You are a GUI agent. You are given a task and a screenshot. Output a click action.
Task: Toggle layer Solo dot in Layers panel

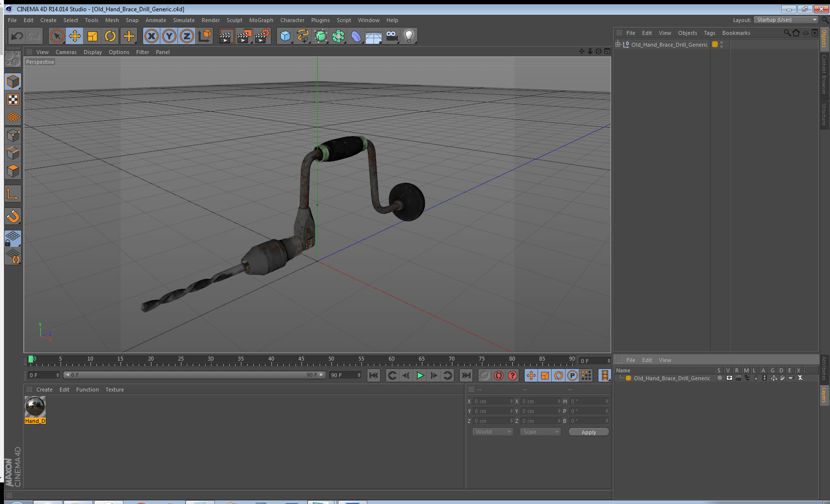click(x=720, y=378)
